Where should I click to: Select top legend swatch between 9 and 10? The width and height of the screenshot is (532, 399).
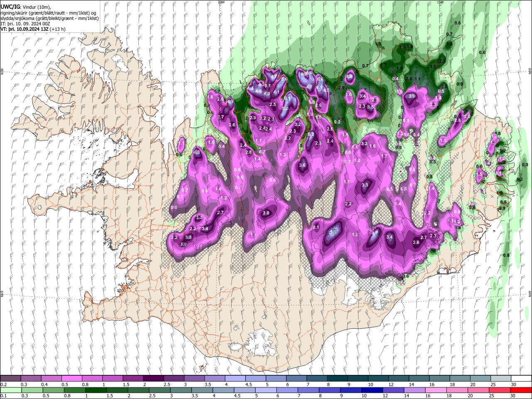(357, 379)
